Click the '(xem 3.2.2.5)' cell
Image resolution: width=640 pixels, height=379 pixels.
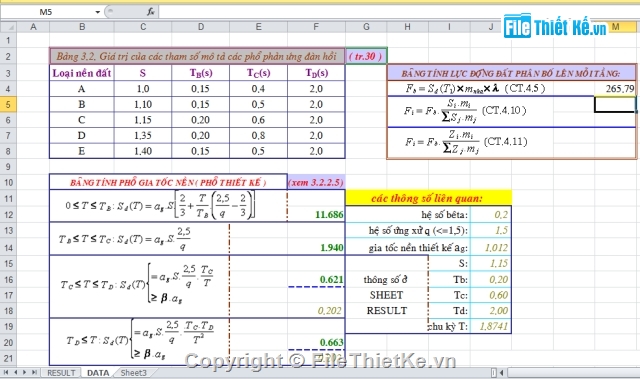pos(316,182)
